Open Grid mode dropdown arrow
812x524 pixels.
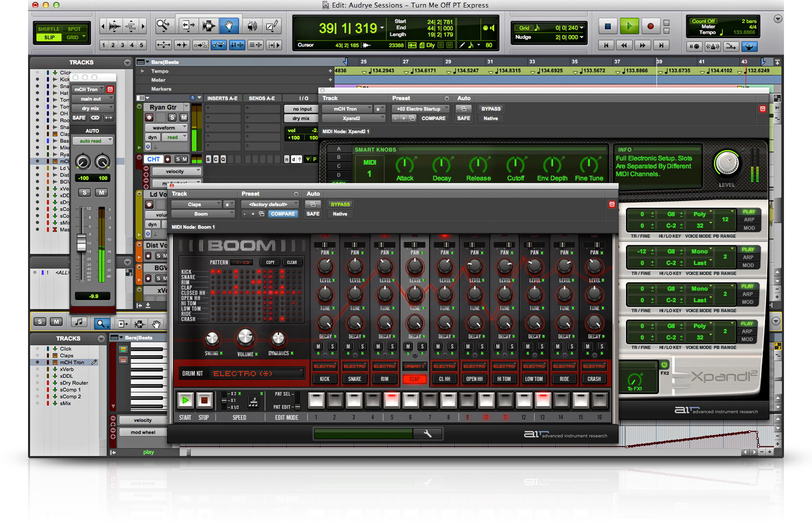pos(84,37)
